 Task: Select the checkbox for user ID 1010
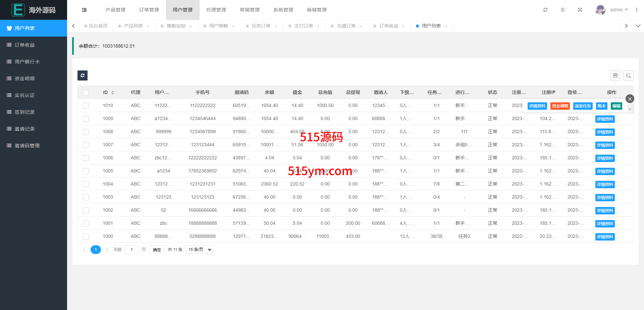coord(86,106)
